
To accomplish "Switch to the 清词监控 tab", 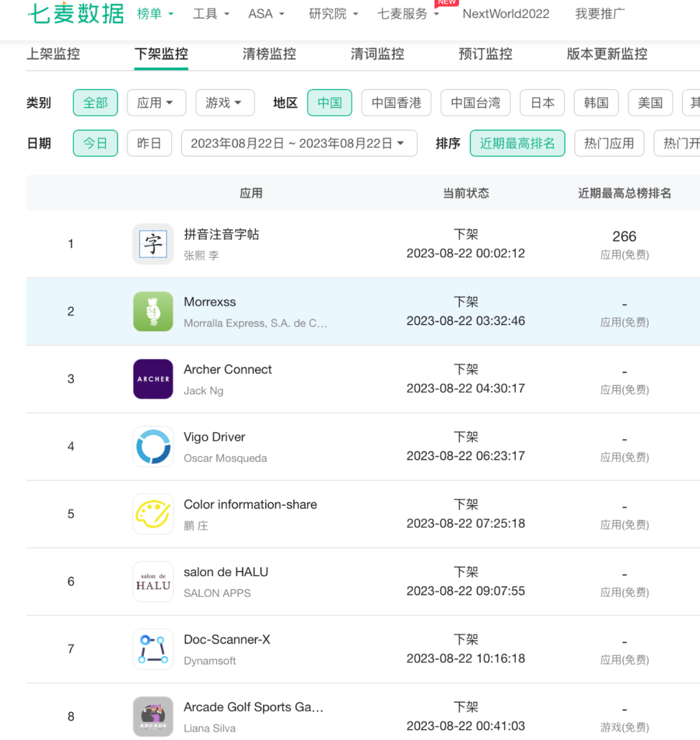I will [x=378, y=54].
